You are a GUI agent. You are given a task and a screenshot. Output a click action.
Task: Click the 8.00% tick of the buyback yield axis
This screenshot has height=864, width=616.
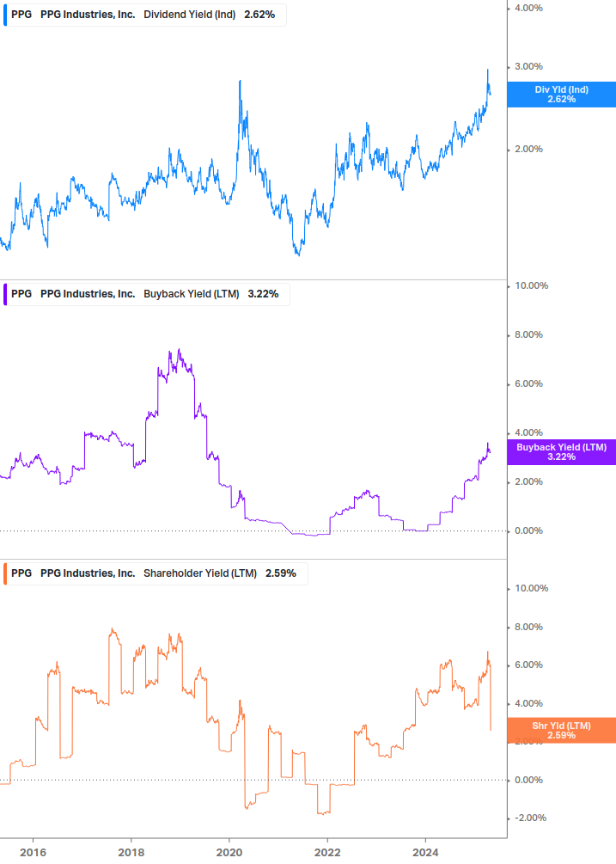tap(528, 334)
